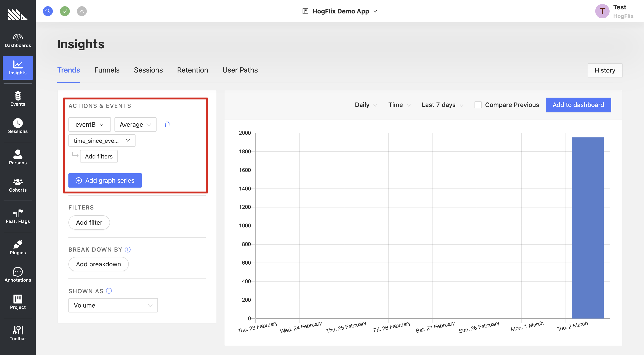Click Add graph series button
The width and height of the screenshot is (644, 355).
click(x=105, y=180)
